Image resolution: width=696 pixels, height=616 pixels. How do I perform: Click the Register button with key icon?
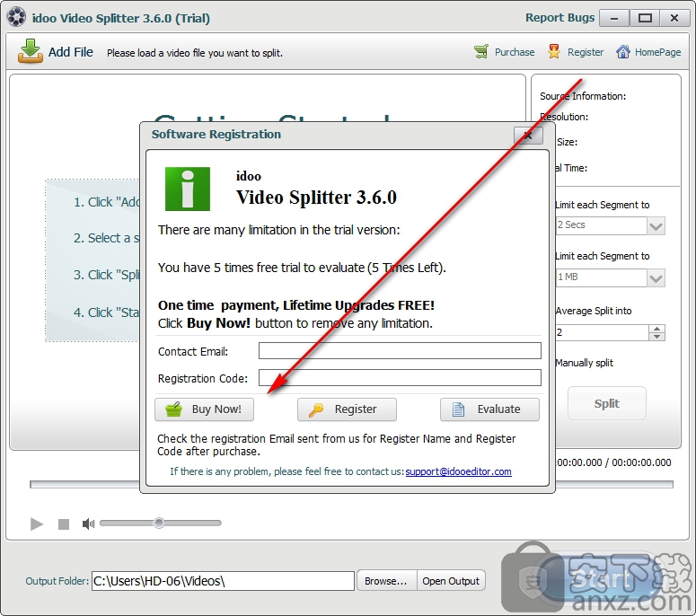click(347, 409)
